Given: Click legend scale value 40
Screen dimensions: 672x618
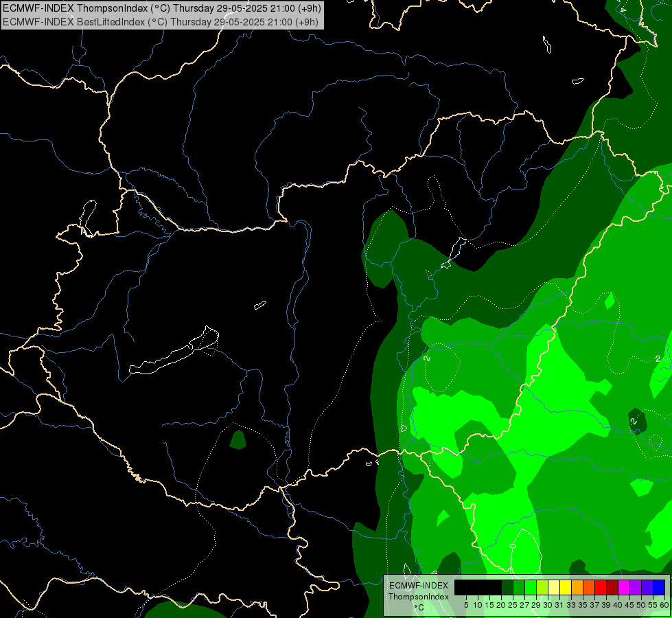Looking at the screenshot, I should coord(618,605).
